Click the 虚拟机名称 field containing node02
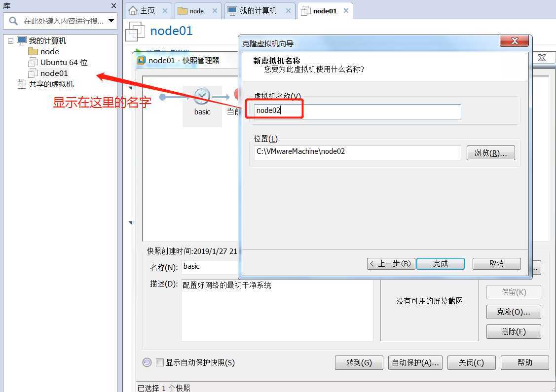This screenshot has height=392, width=556. click(x=357, y=111)
